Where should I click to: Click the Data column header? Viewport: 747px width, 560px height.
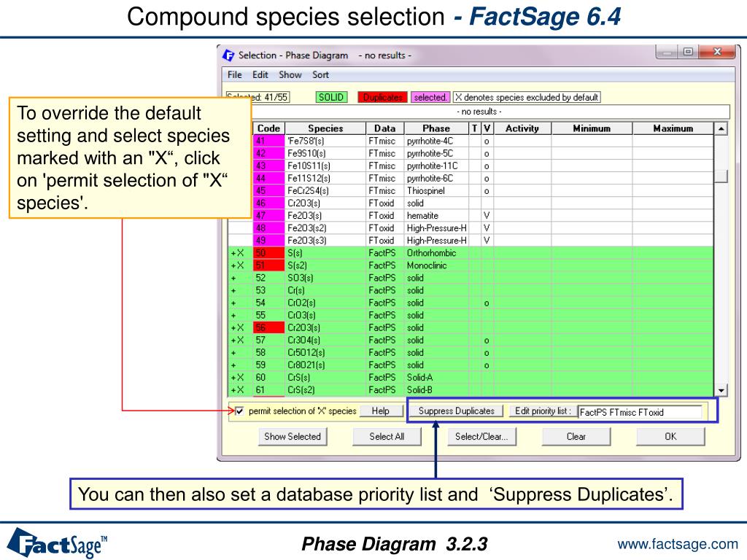tap(384, 128)
